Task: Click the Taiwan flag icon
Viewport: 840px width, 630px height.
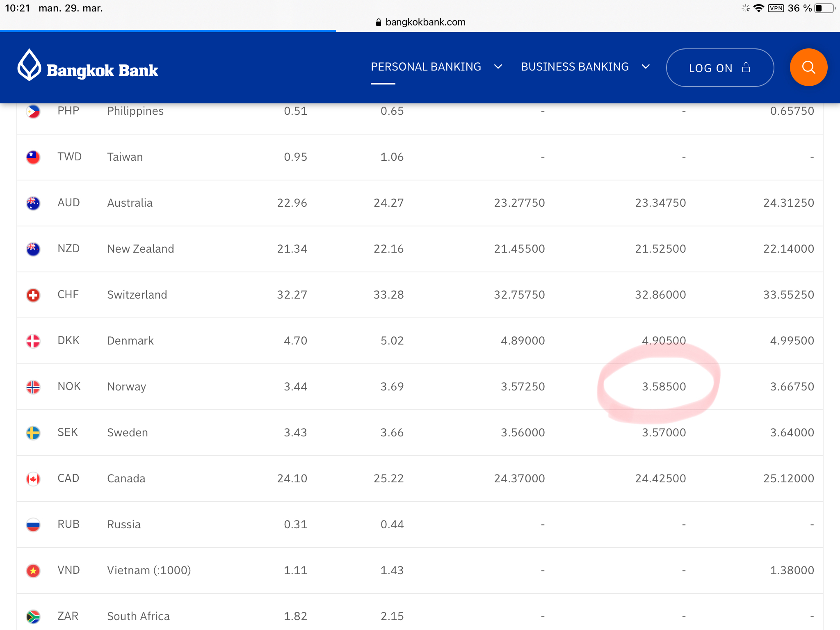Action: point(33,157)
